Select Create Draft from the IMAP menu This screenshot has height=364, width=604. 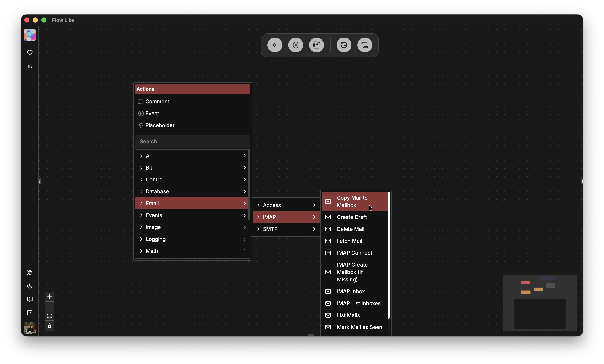click(x=351, y=217)
